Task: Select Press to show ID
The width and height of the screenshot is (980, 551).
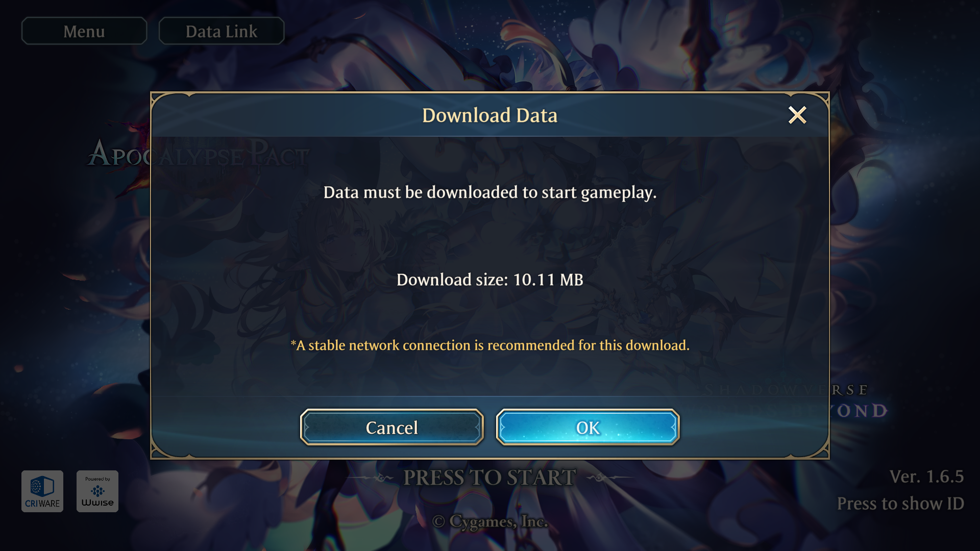Action: point(900,504)
